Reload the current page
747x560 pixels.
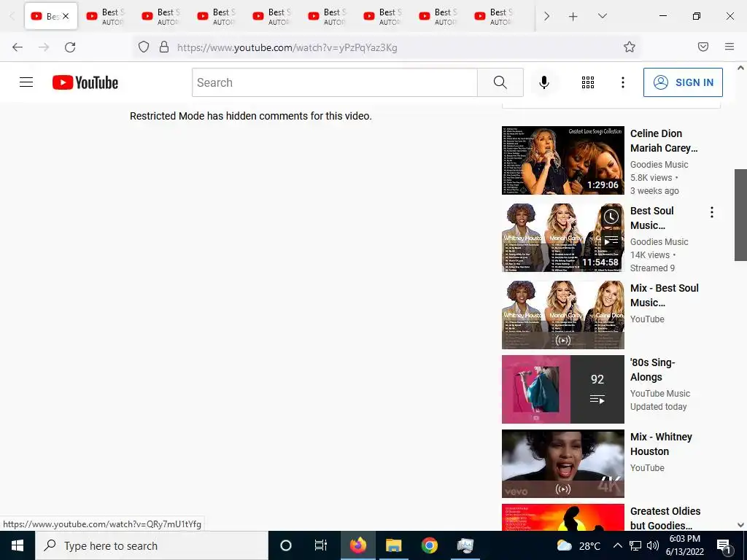tap(70, 47)
